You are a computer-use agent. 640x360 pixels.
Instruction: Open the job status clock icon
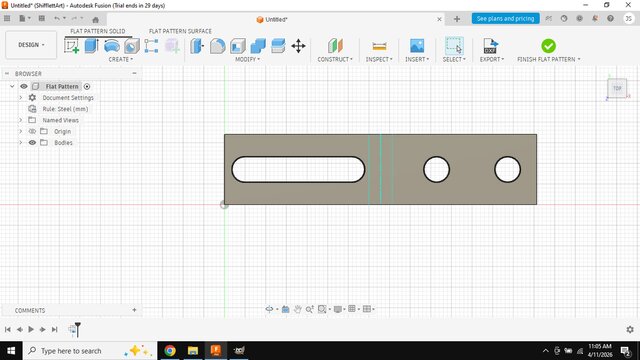click(564, 18)
